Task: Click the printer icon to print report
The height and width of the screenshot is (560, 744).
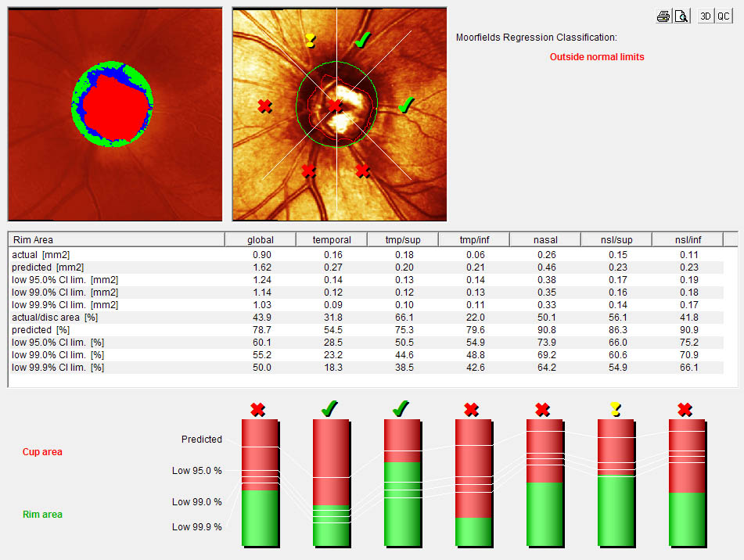Action: pyautogui.click(x=663, y=16)
